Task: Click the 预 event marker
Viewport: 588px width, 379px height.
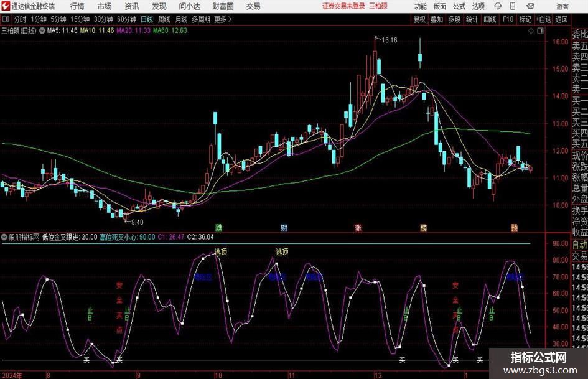Action: point(514,227)
